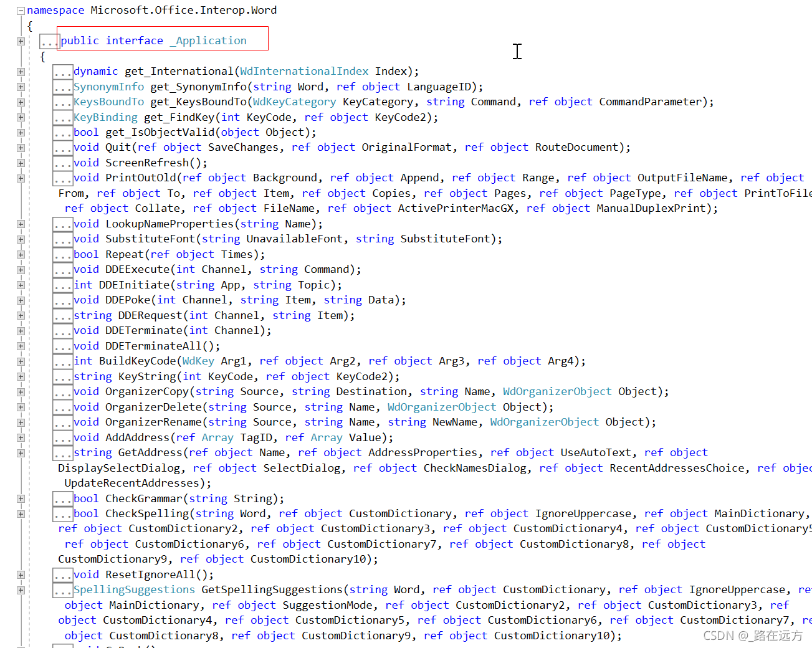Expand the region next to OrganizerCopy

pyautogui.click(x=21, y=391)
